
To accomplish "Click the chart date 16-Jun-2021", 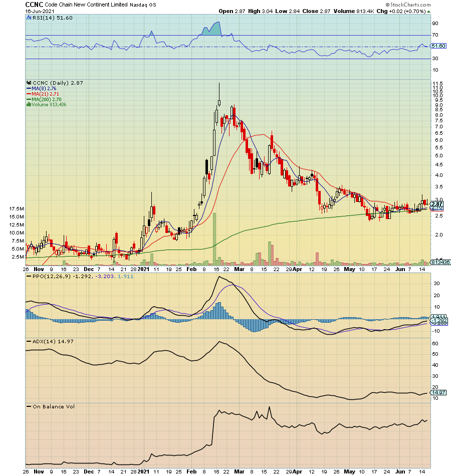I will tap(40, 11).
